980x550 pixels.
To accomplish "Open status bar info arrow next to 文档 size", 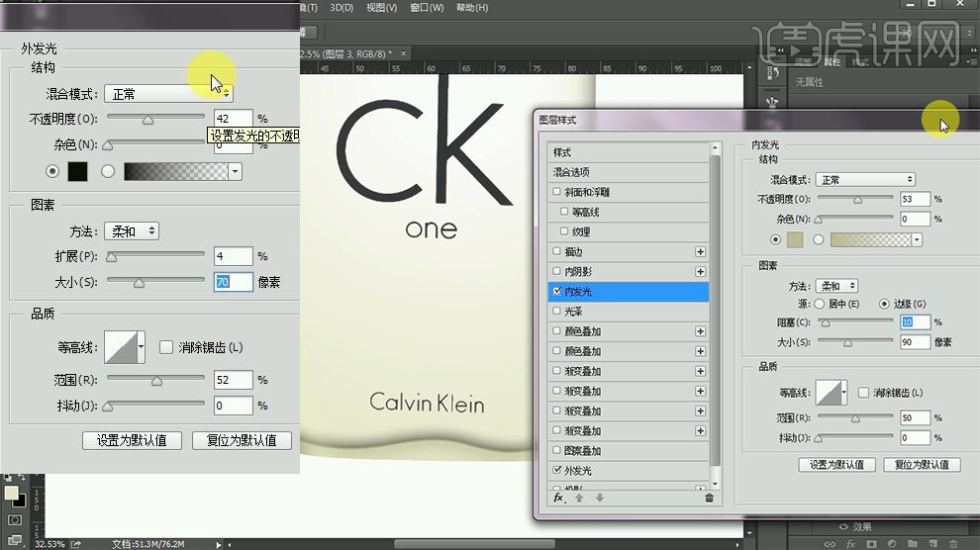I will click(x=218, y=544).
